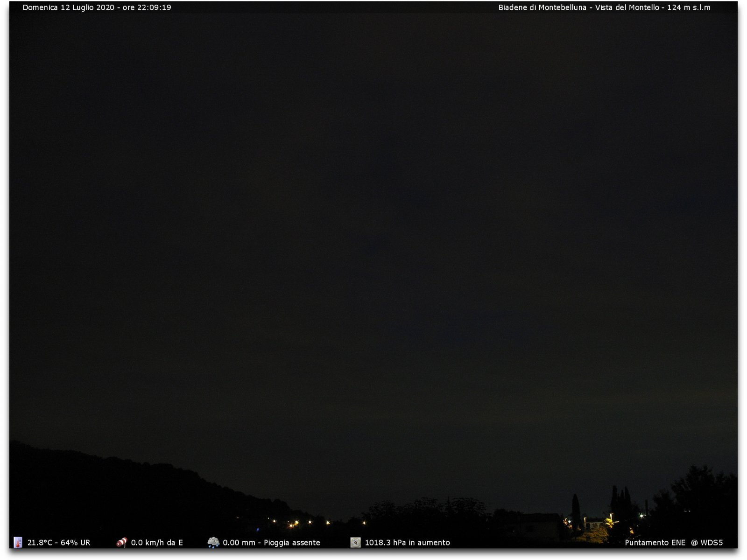Image resolution: width=747 pixels, height=560 pixels.
Task: Select the date text 'Domenica 12 Luglio 2020'
Action: [68, 7]
